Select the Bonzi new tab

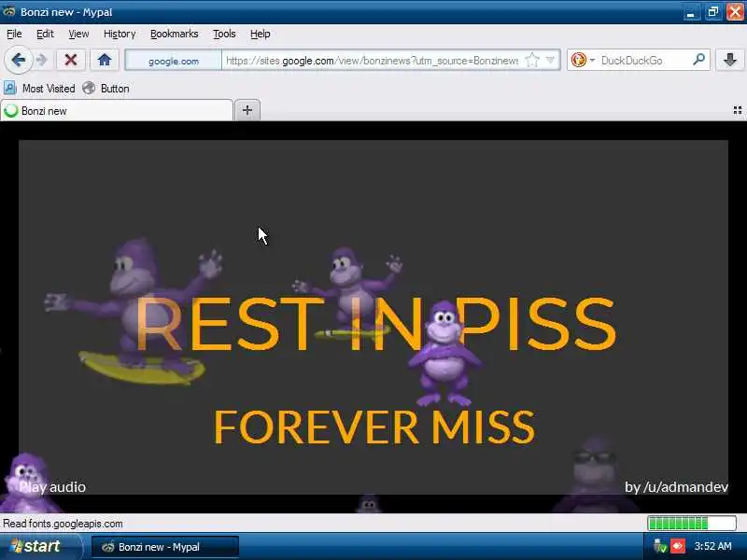pos(117,110)
